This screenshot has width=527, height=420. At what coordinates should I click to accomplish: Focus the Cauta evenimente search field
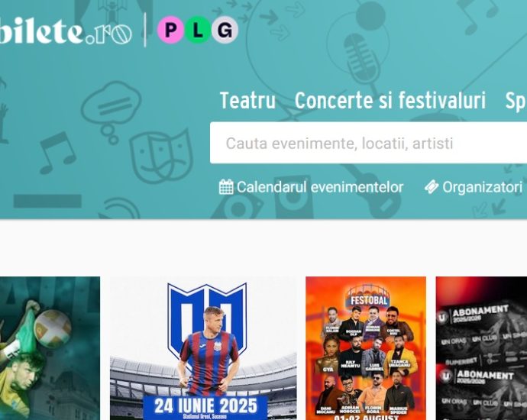click(368, 143)
